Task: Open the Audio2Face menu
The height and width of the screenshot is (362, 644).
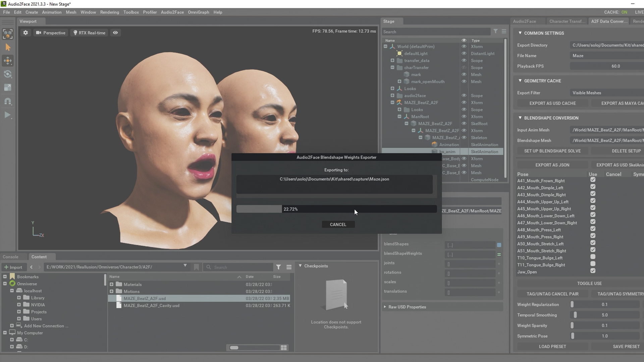Action: tap(172, 12)
